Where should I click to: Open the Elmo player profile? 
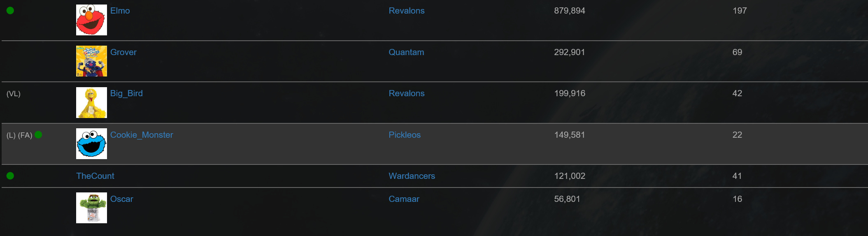(120, 11)
